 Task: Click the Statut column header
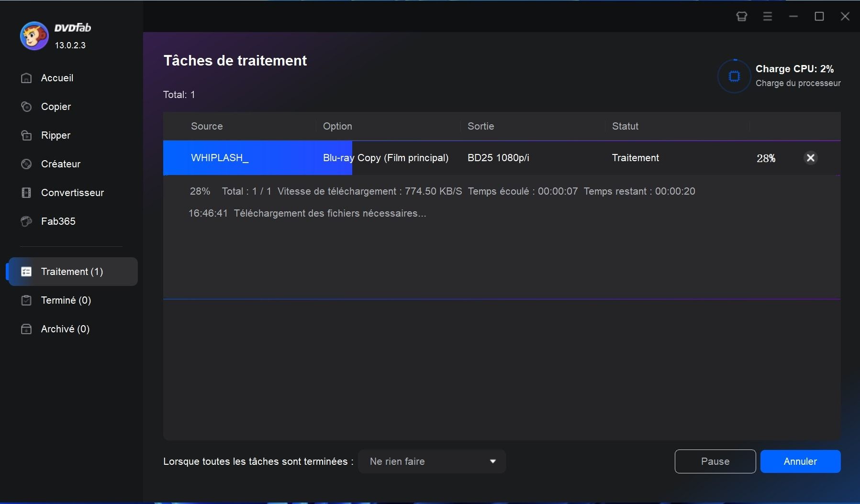click(625, 126)
